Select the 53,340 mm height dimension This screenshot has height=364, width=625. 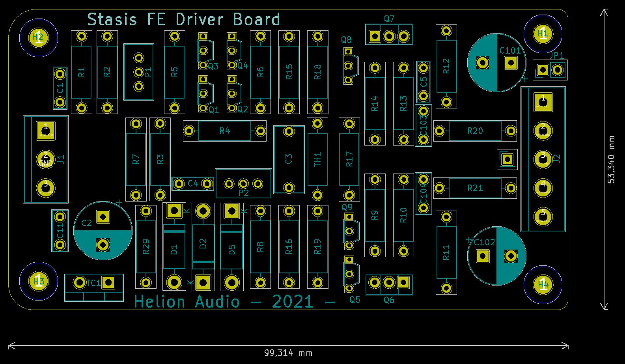point(611,159)
